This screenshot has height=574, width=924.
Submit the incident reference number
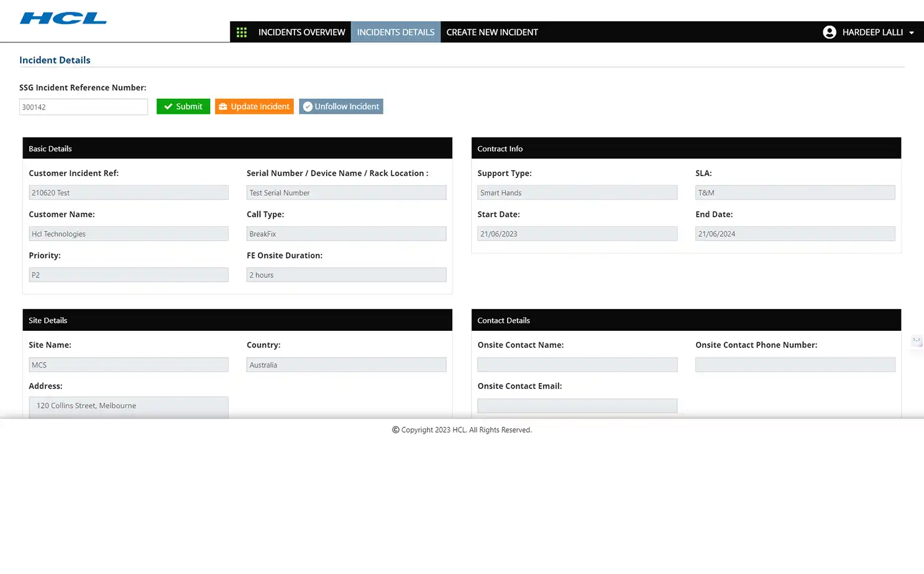point(183,106)
